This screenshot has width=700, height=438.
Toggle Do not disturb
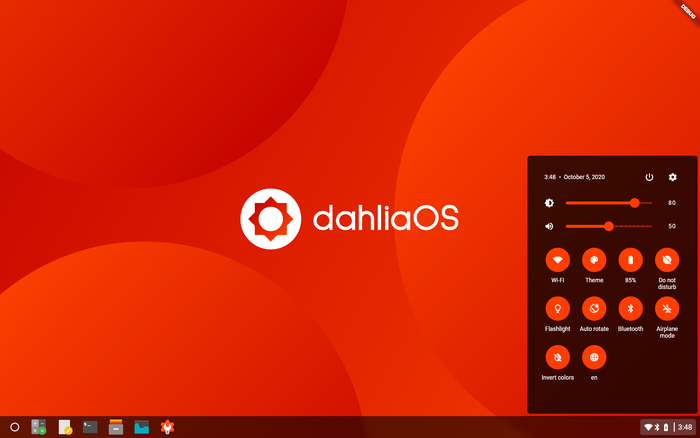(x=667, y=260)
